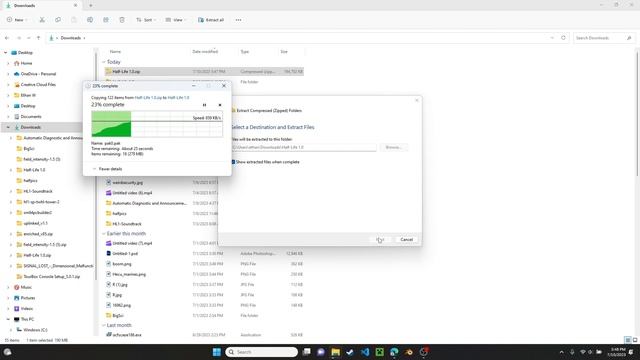The height and width of the screenshot is (360, 640).
Task: Click Cancel in the Extract dialog
Action: [x=407, y=240]
